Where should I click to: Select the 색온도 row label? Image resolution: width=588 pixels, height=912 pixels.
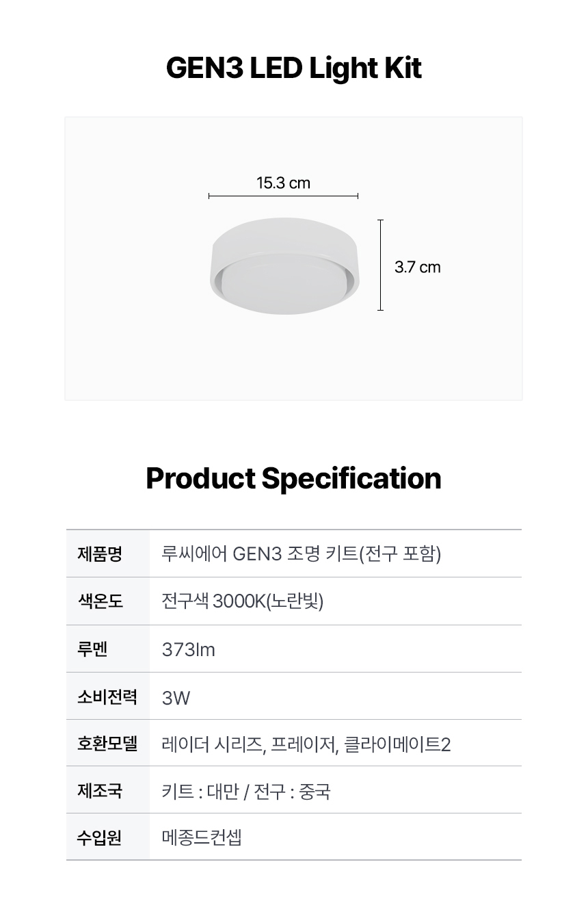tap(100, 601)
